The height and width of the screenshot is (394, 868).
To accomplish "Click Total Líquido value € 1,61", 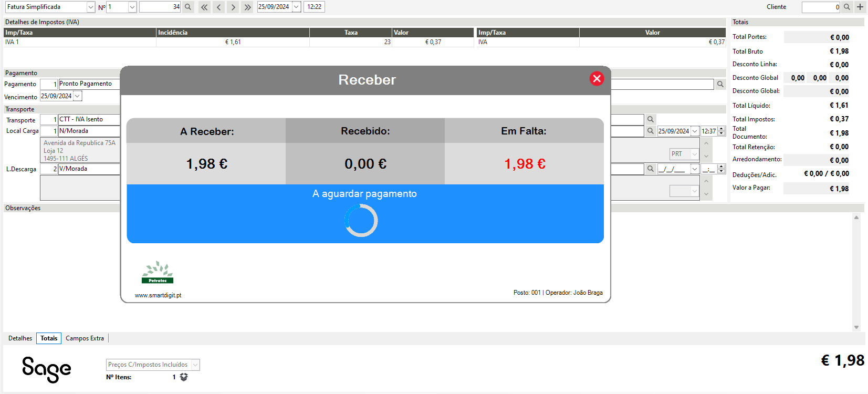I will tap(839, 106).
